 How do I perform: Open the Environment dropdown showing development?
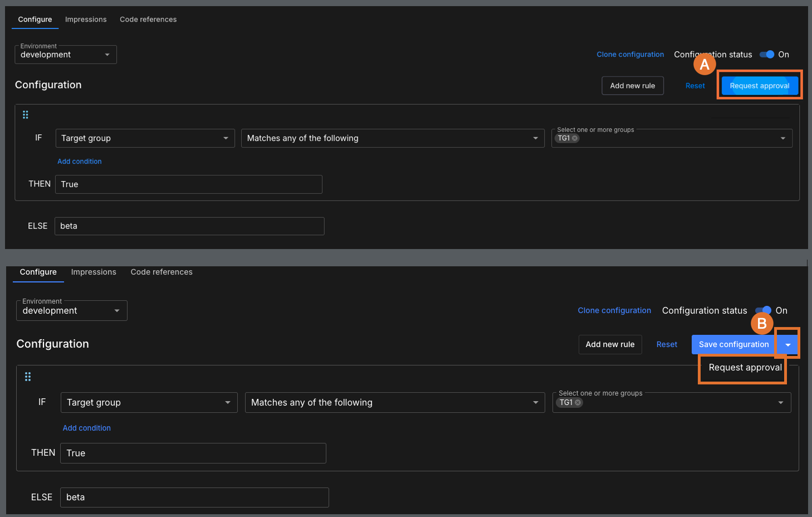tap(65, 54)
